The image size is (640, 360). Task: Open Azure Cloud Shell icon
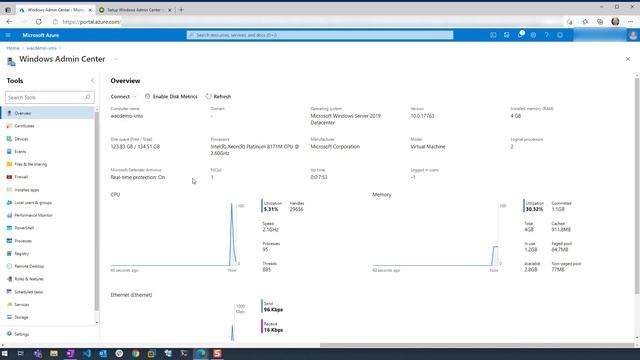493,35
